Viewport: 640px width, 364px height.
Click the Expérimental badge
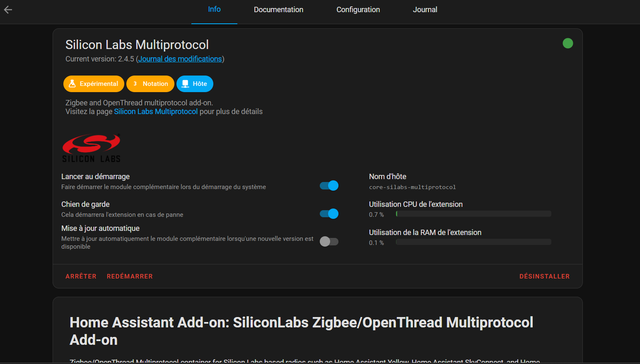click(93, 84)
